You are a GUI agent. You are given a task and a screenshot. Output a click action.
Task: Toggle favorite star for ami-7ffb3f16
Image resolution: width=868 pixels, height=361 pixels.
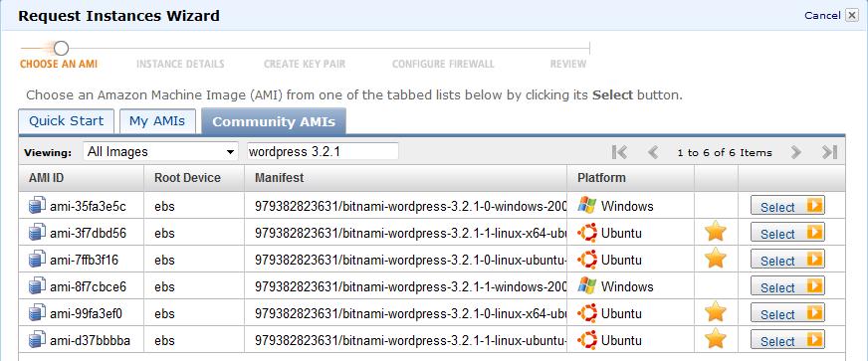[716, 259]
